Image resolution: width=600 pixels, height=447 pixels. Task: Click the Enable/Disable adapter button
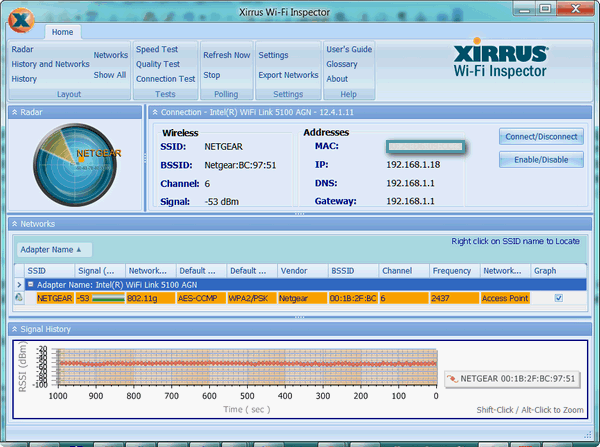coord(541,160)
